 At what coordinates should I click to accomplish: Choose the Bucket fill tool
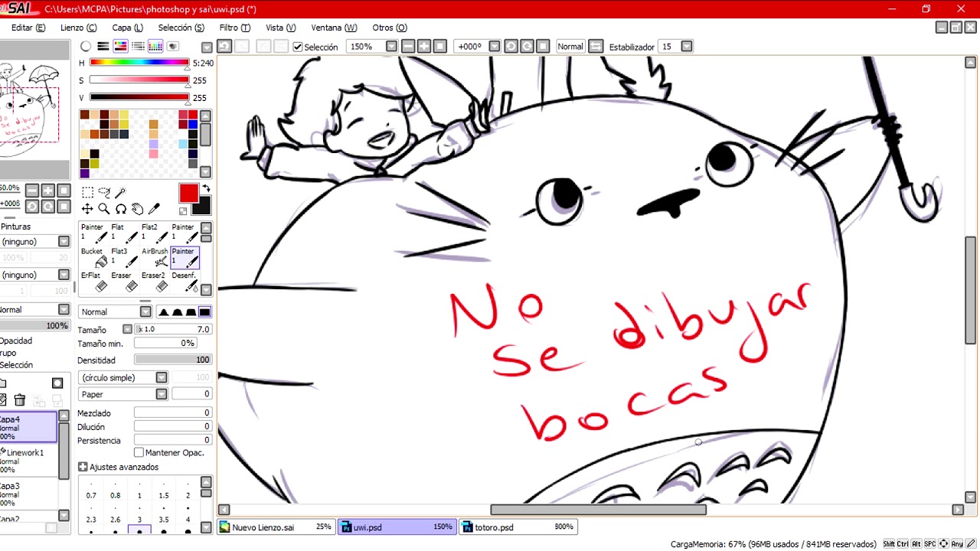tap(93, 257)
